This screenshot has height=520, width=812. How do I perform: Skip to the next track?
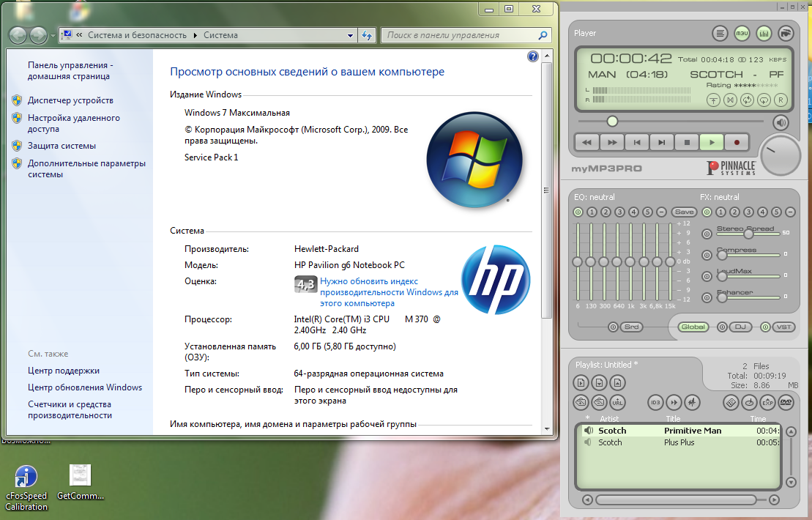pos(661,143)
